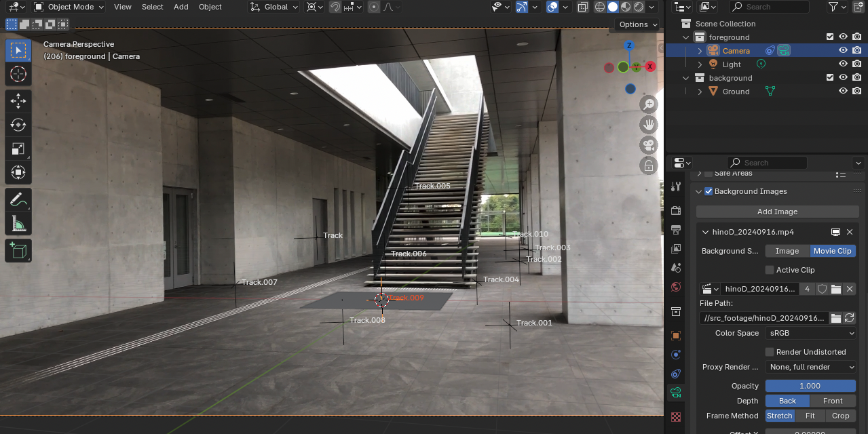Toggle X-ray mode in viewport header

pos(582,7)
